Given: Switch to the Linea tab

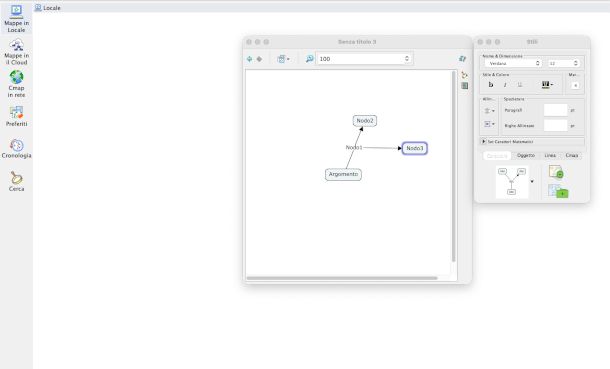Looking at the screenshot, I should click(x=550, y=156).
